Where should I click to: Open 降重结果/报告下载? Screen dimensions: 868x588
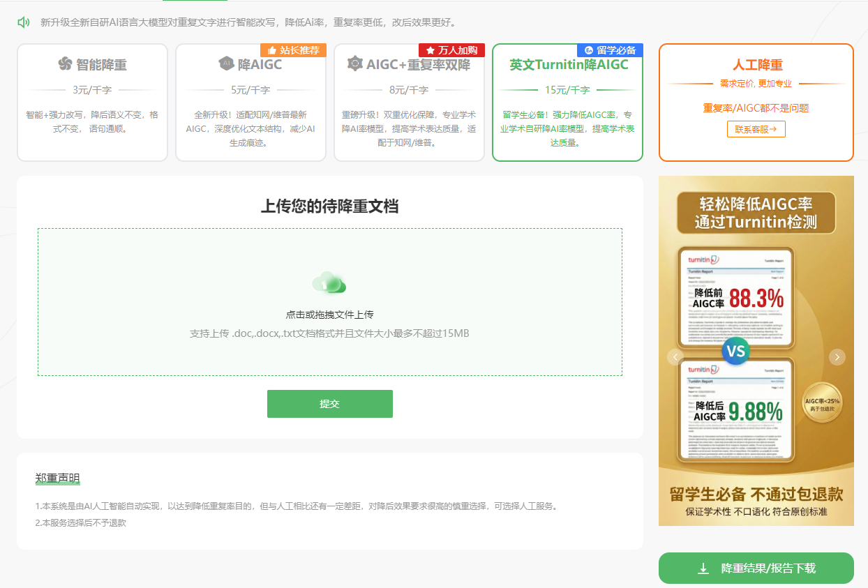756,568
